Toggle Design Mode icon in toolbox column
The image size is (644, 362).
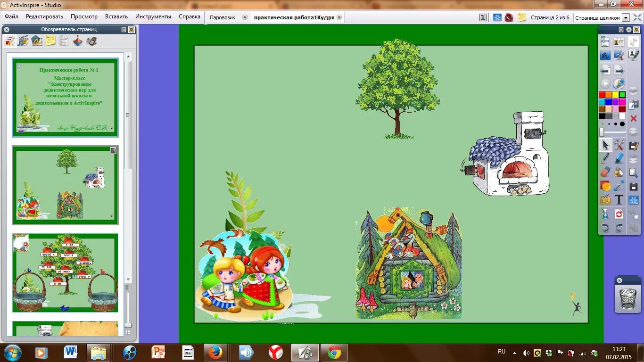pyautogui.click(x=634, y=200)
